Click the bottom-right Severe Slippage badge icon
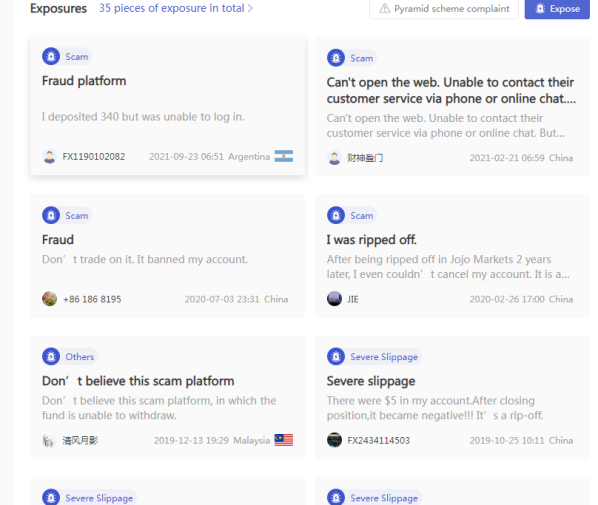Viewport: 598px width, 505px height. 336,497
